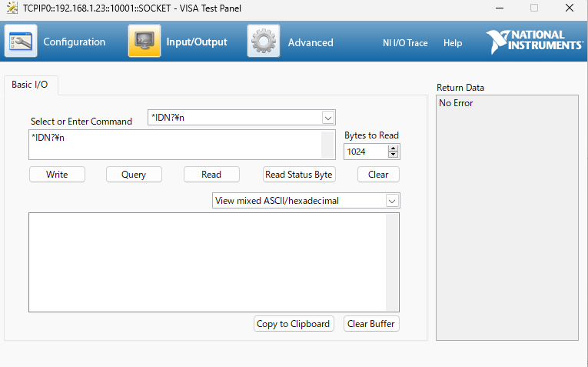Select the Input/Output monitor icon
The height and width of the screenshot is (367, 588).
point(145,41)
